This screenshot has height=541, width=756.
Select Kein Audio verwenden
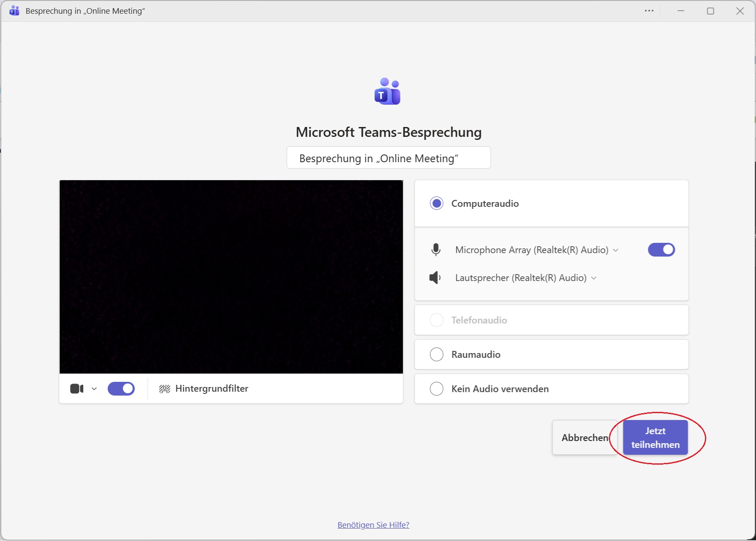pos(436,389)
